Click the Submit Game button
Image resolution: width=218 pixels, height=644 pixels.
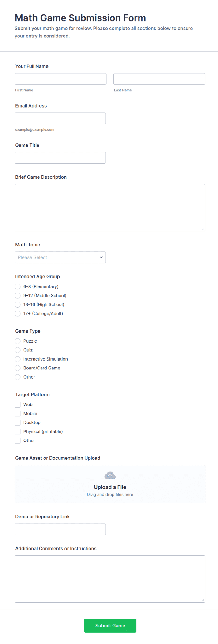pos(110,626)
